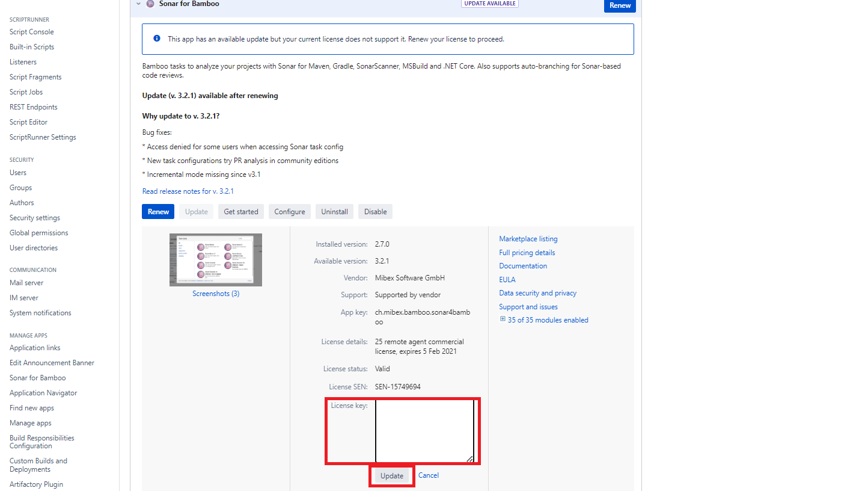Open Configure for Sonar for Bamboo
868x491 pixels.
click(290, 212)
